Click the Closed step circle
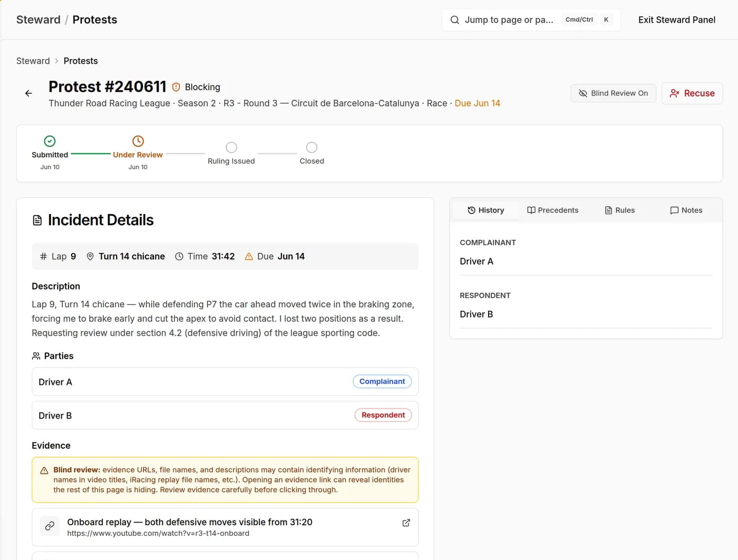738x560 pixels. tap(312, 147)
